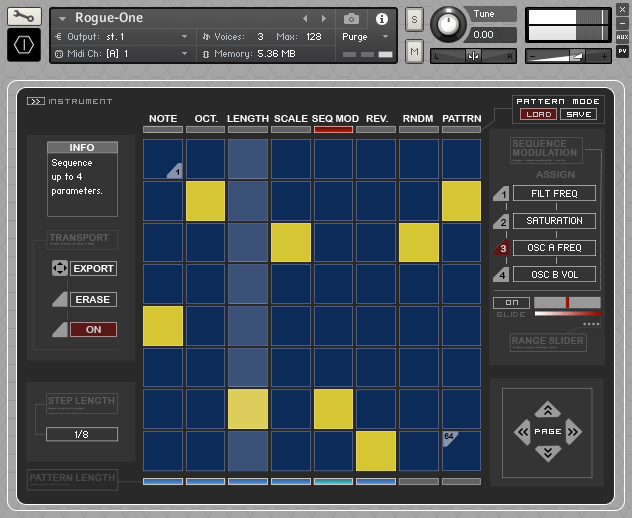Click the page up double-chevron arrow
The width and height of the screenshot is (632, 518).
click(x=546, y=409)
